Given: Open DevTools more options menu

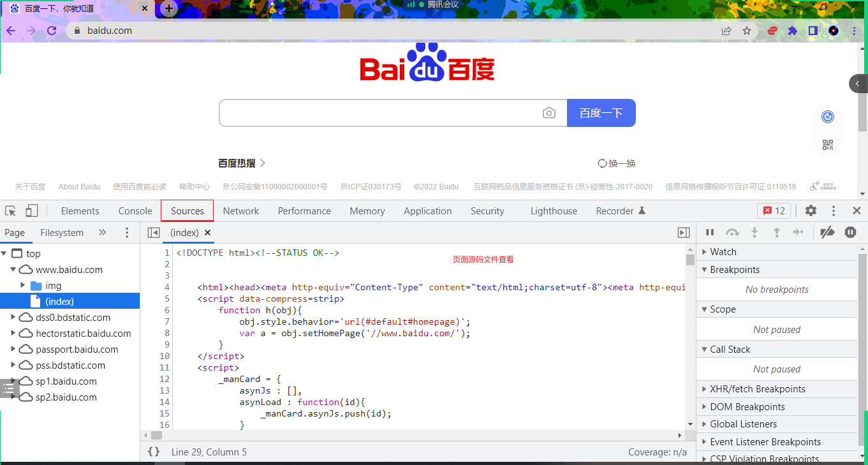Looking at the screenshot, I should tap(834, 210).
